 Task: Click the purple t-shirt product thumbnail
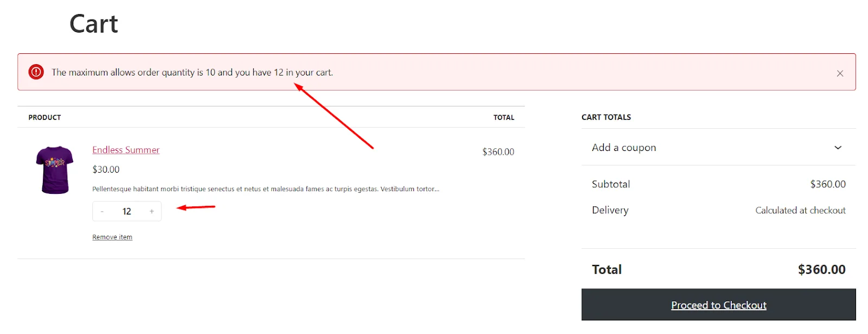pos(55,170)
